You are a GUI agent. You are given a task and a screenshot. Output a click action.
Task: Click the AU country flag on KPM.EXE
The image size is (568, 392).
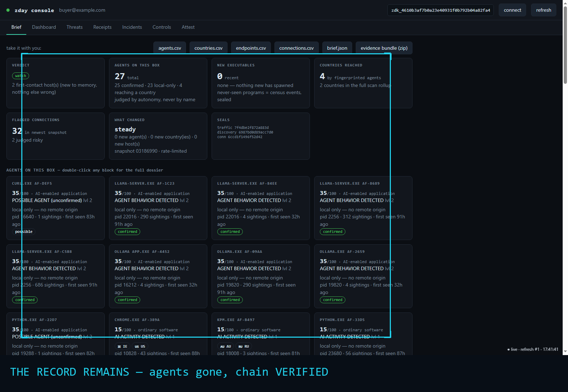[225, 347]
